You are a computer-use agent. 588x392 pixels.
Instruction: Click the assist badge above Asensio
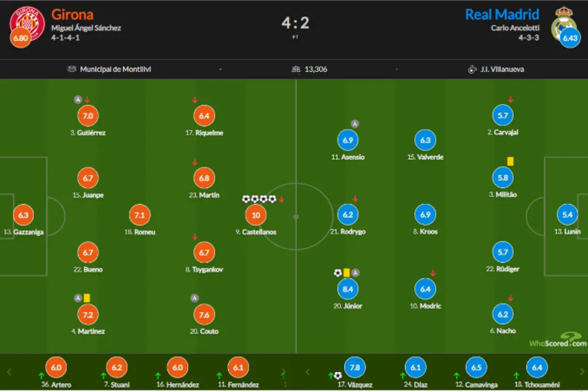354,124
